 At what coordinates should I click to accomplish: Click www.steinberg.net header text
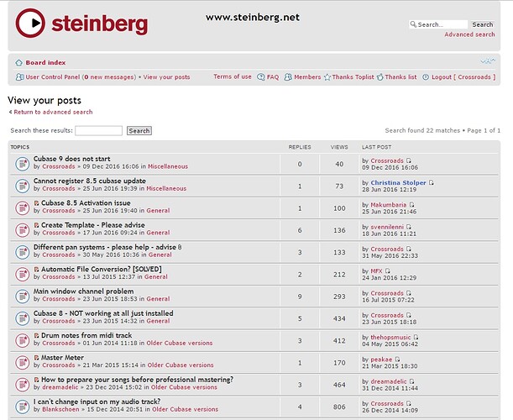coord(253,17)
